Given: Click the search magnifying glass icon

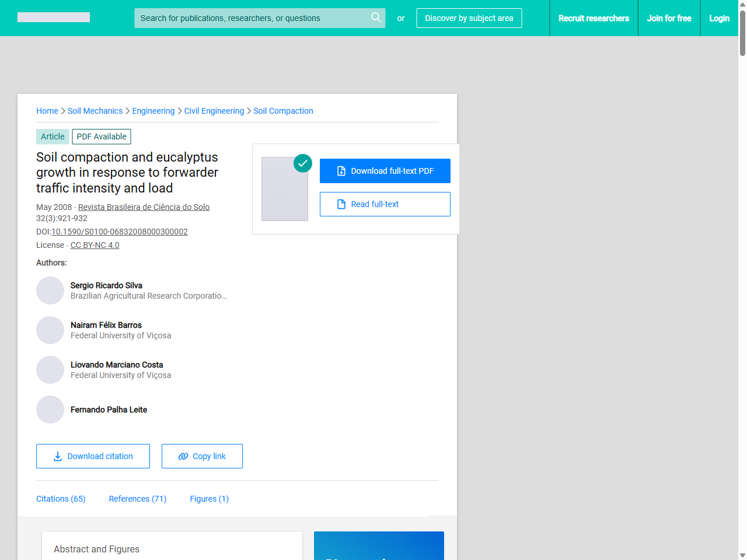Looking at the screenshot, I should (x=376, y=17).
